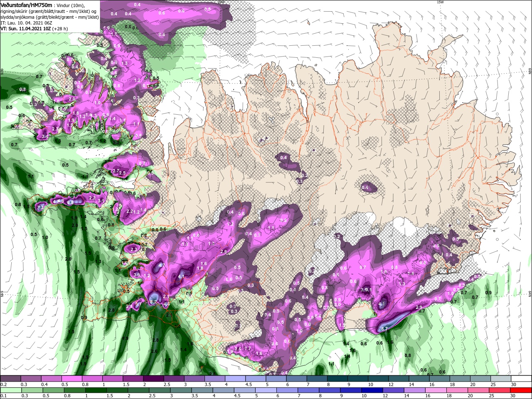This screenshot has height=399, width=532.
Task: Click the 8.7 precipitation value on the south coast
Action: [384, 329]
